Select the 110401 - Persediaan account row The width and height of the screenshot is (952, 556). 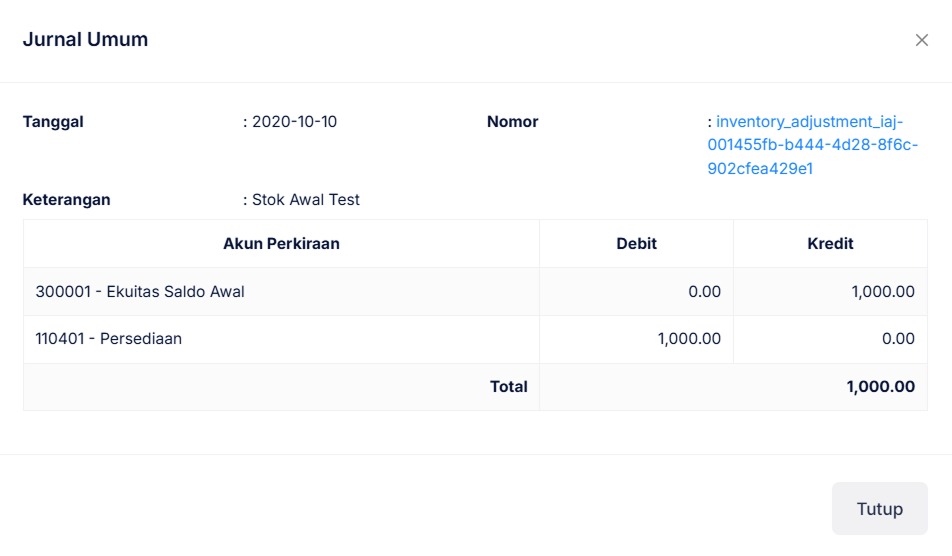coord(109,339)
